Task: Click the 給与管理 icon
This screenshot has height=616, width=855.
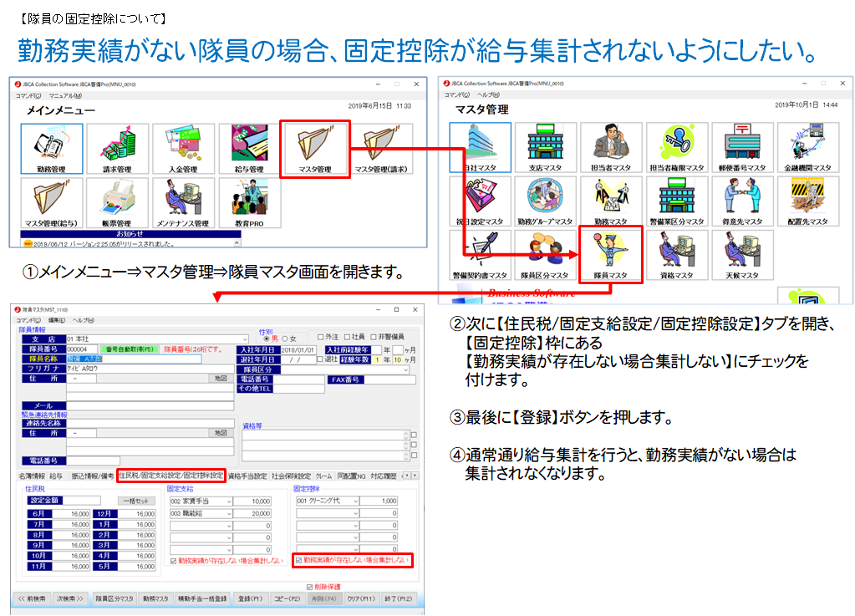Action: tap(248, 149)
